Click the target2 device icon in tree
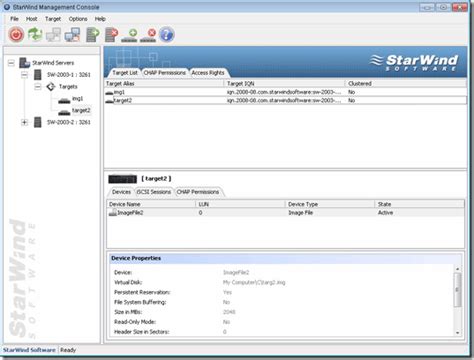Viewport: 474px width, 360px height. 64,112
